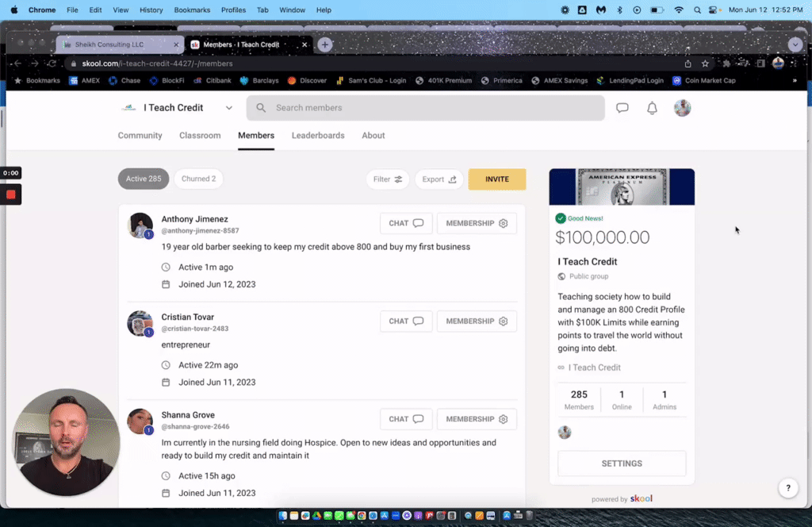
Task: Open the community SETTINGS button
Action: coord(621,464)
